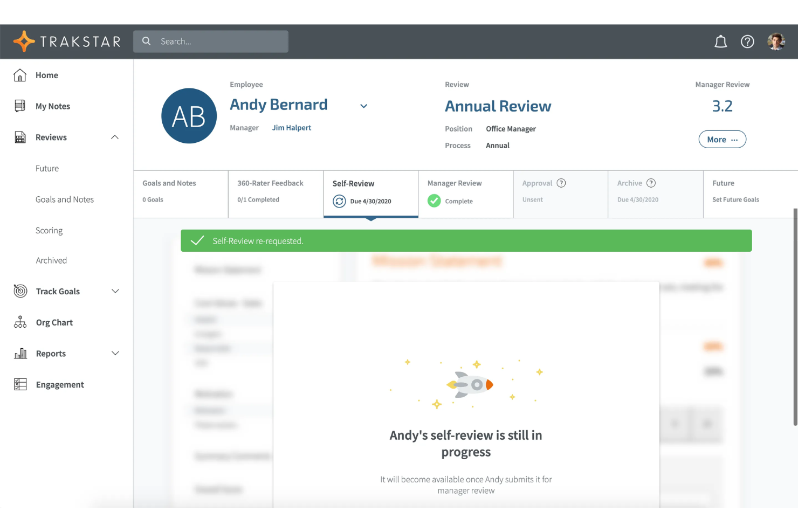Open Jim Halpert's manager link
Screen dimensions: 798x532
point(291,127)
